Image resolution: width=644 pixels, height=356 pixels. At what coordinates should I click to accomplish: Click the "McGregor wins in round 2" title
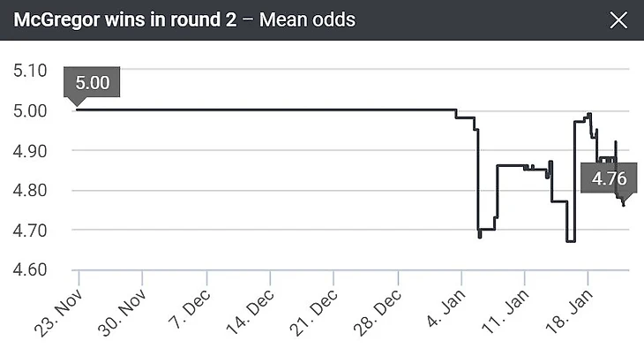[x=124, y=19]
